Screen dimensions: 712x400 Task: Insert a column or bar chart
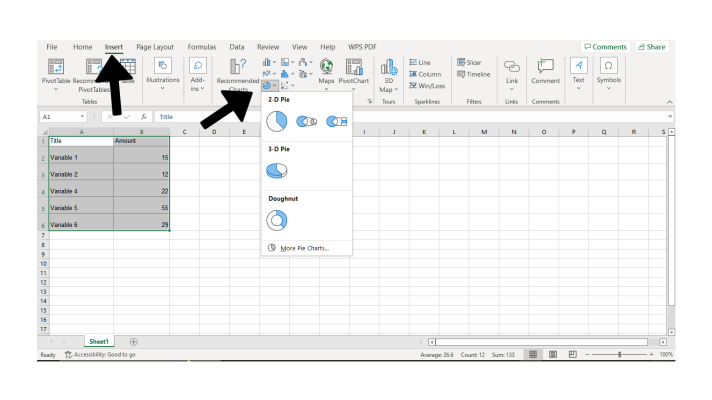coord(269,62)
